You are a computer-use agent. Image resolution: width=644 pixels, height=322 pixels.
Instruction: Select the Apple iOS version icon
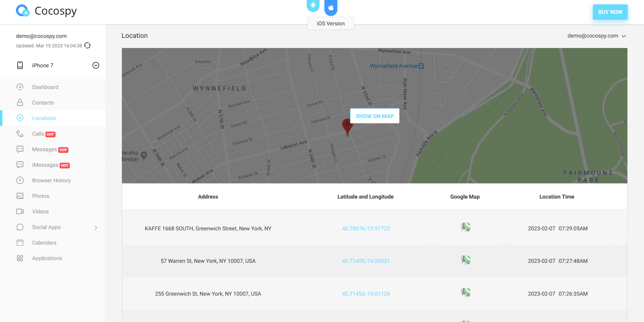click(331, 7)
